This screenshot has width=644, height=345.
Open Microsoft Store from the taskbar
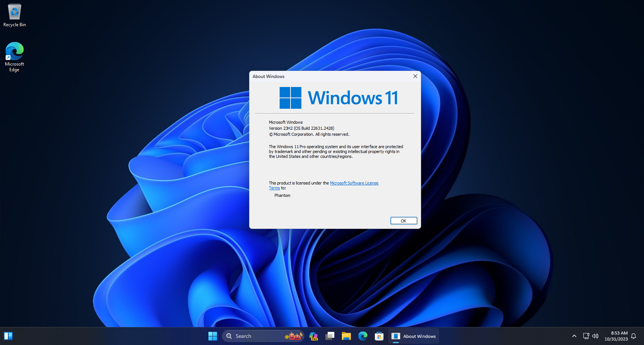[379, 336]
